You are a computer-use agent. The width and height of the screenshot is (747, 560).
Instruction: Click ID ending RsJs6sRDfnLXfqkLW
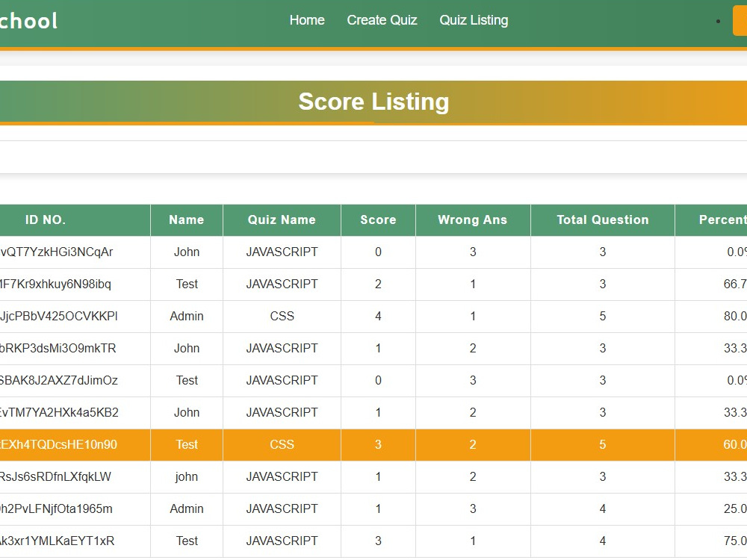55,476
